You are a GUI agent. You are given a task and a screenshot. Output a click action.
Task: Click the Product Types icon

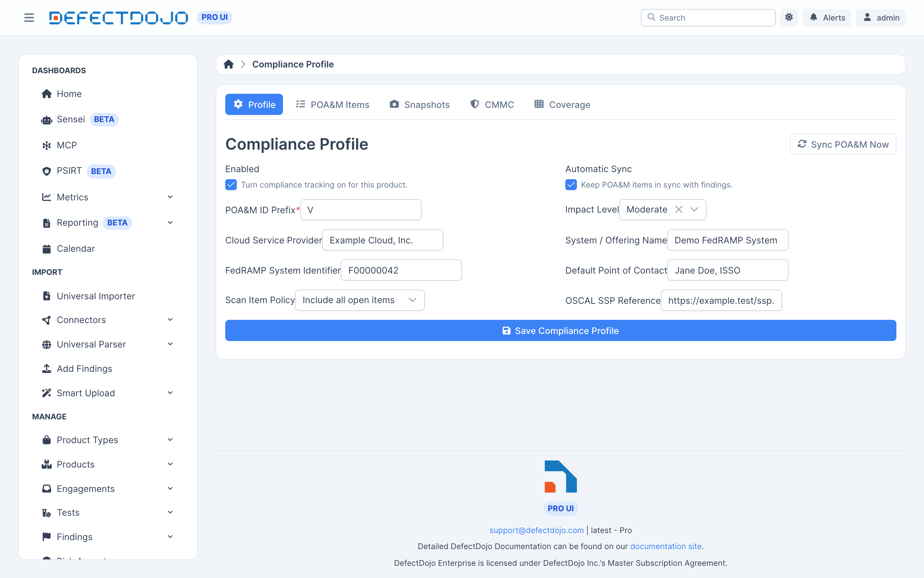click(47, 440)
